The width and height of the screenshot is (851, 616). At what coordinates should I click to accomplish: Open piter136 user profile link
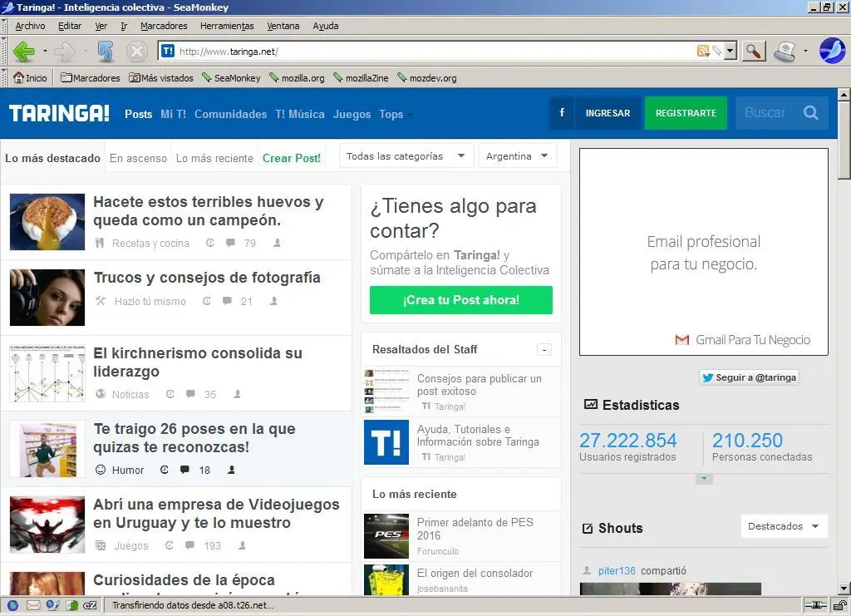point(617,570)
